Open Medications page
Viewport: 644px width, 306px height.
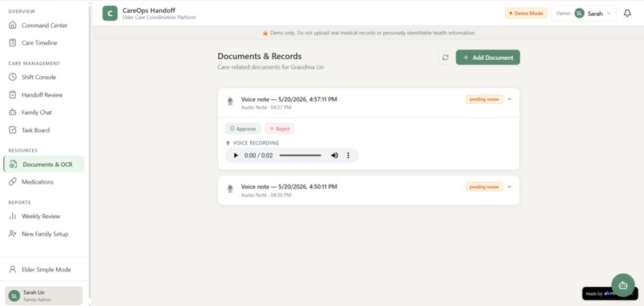tap(44, 182)
